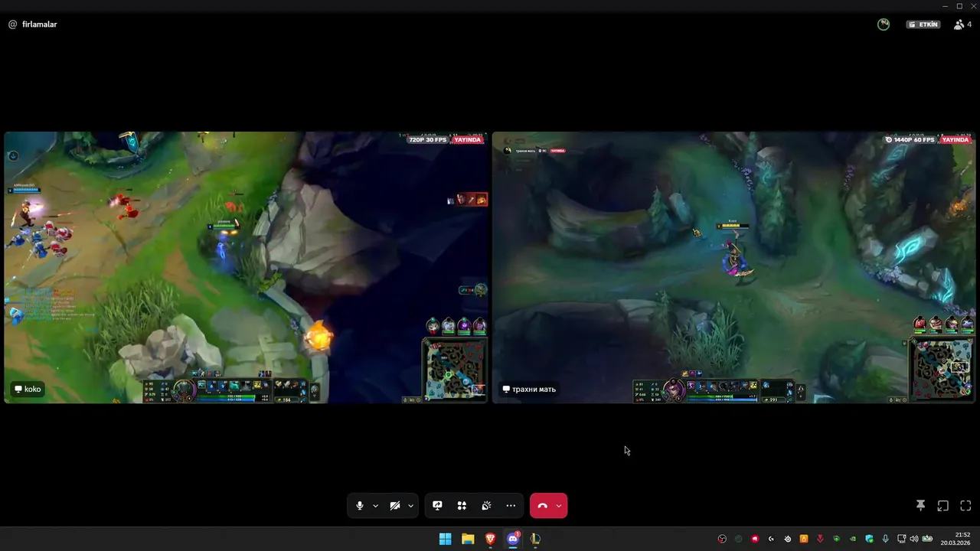Pin the call controls
980x551 pixels.
tap(920, 506)
